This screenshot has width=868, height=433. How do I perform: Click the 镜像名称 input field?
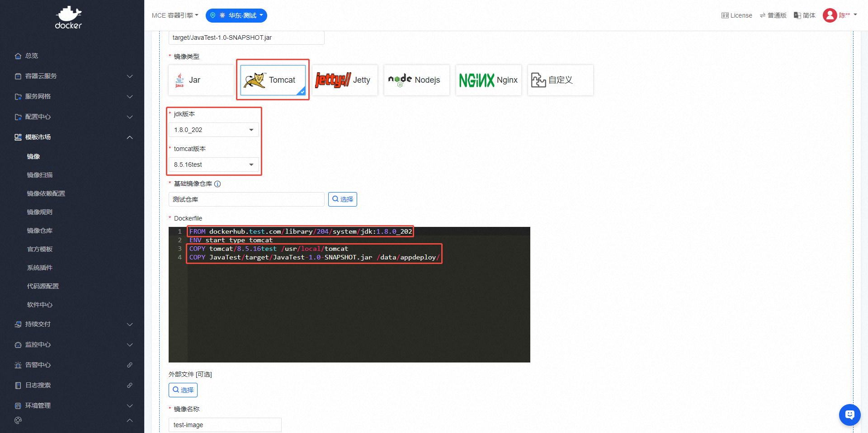tap(225, 425)
